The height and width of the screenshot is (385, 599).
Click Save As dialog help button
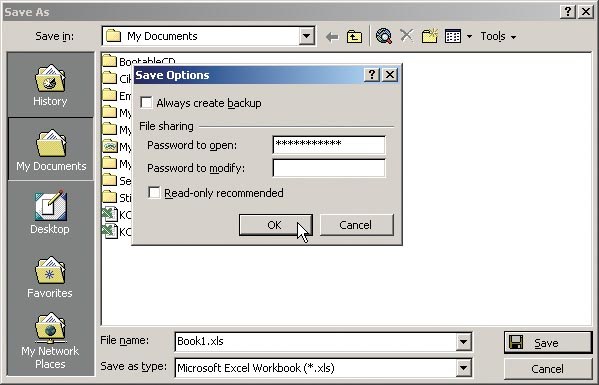[568, 11]
